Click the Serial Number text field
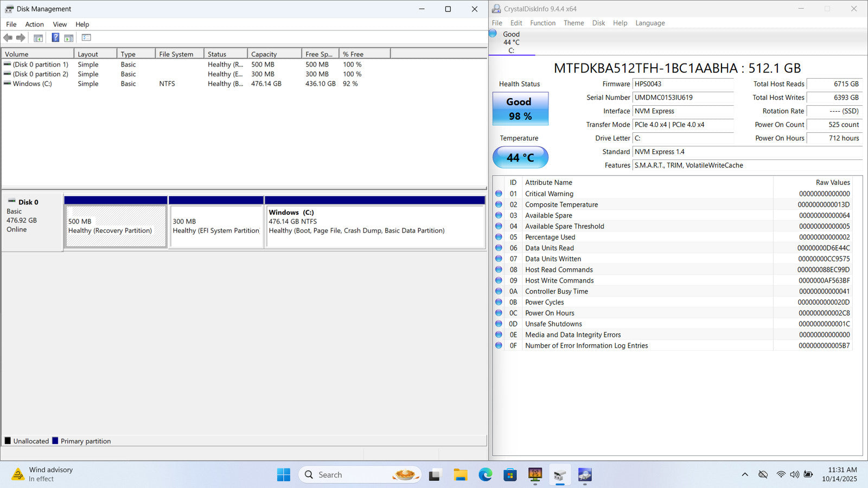 (682, 98)
